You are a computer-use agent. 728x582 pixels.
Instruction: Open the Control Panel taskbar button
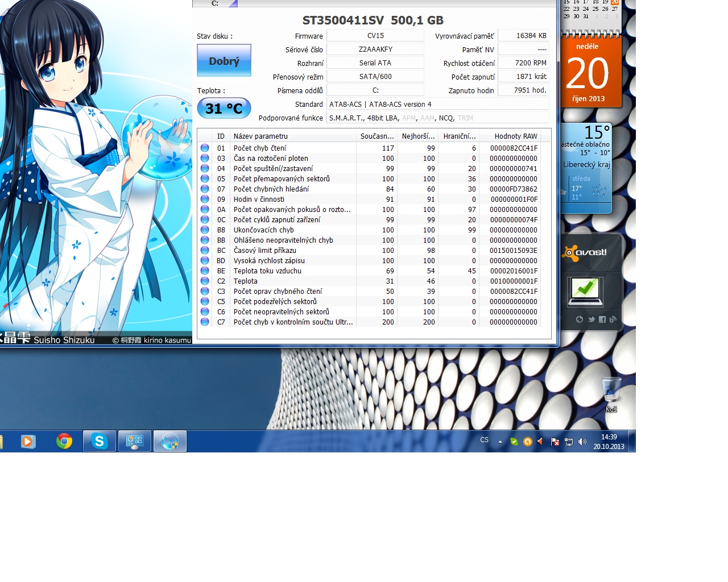[134, 441]
